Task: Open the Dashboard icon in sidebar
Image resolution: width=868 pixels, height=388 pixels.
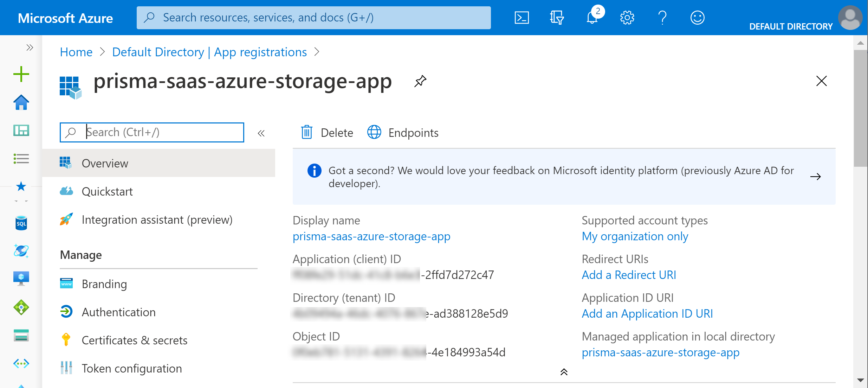Action: [x=21, y=131]
